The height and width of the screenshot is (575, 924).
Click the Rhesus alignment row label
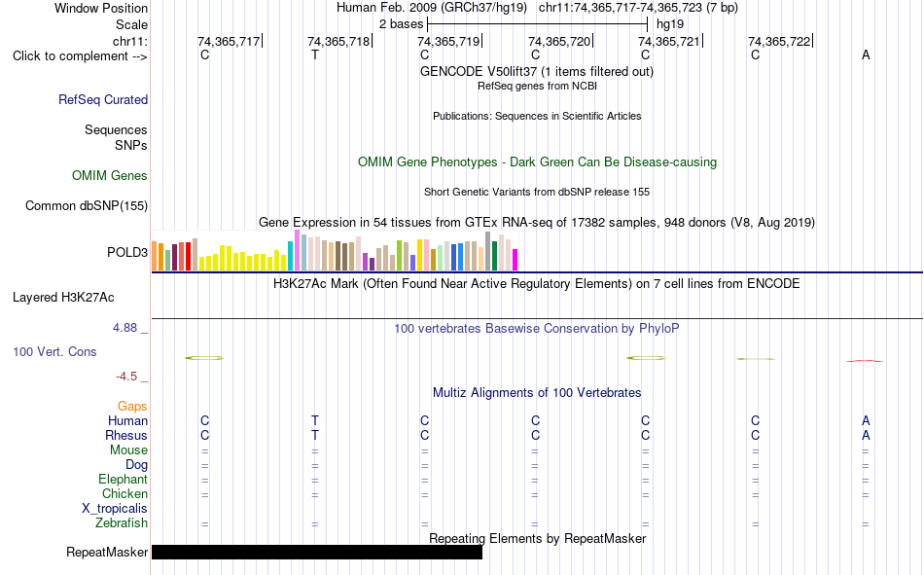pyautogui.click(x=126, y=436)
